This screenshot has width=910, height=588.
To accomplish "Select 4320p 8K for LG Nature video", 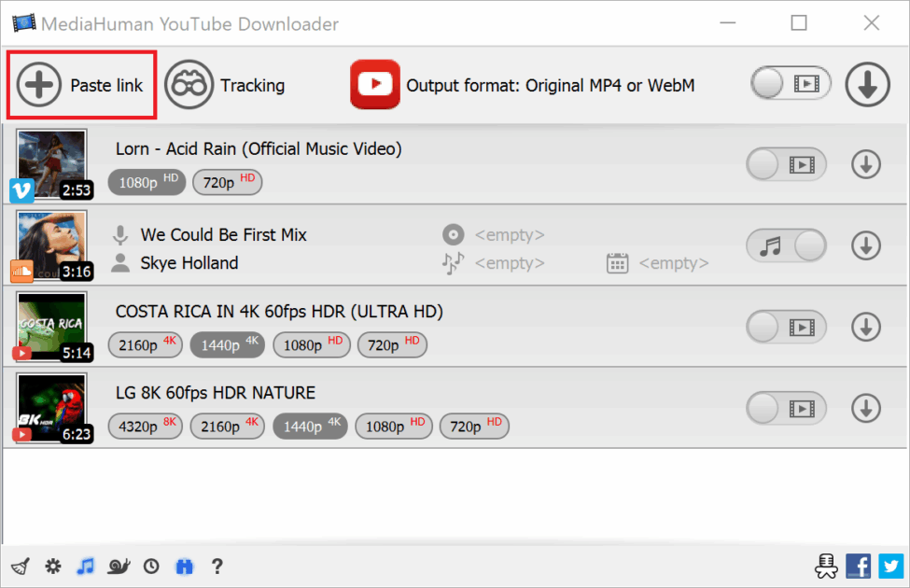I will click(146, 426).
